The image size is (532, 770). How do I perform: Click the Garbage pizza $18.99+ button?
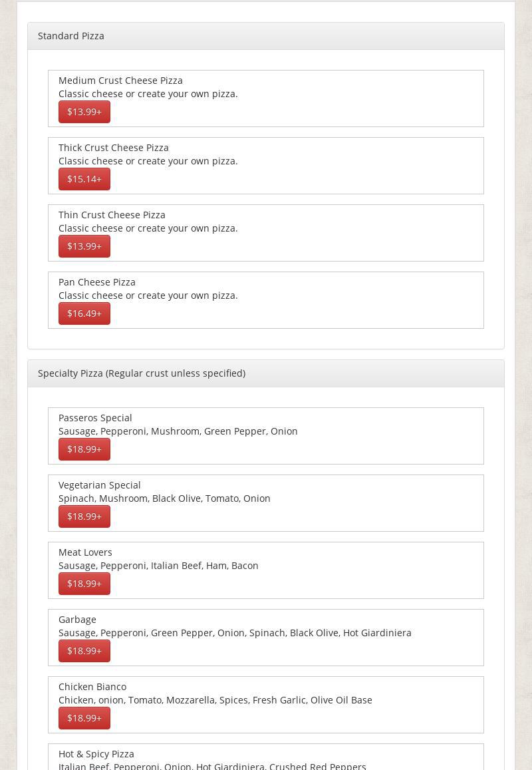pyautogui.click(x=84, y=651)
